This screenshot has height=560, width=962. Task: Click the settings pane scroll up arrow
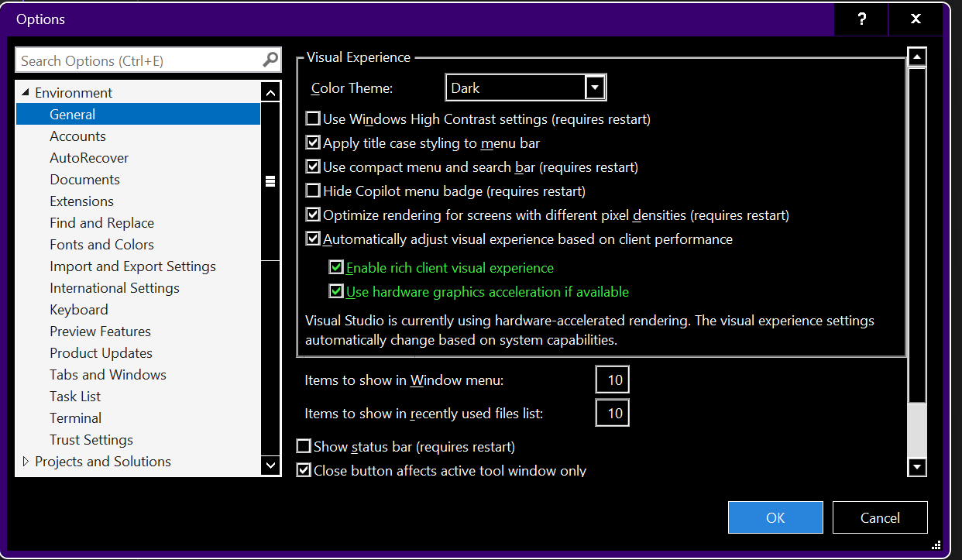pyautogui.click(x=917, y=57)
